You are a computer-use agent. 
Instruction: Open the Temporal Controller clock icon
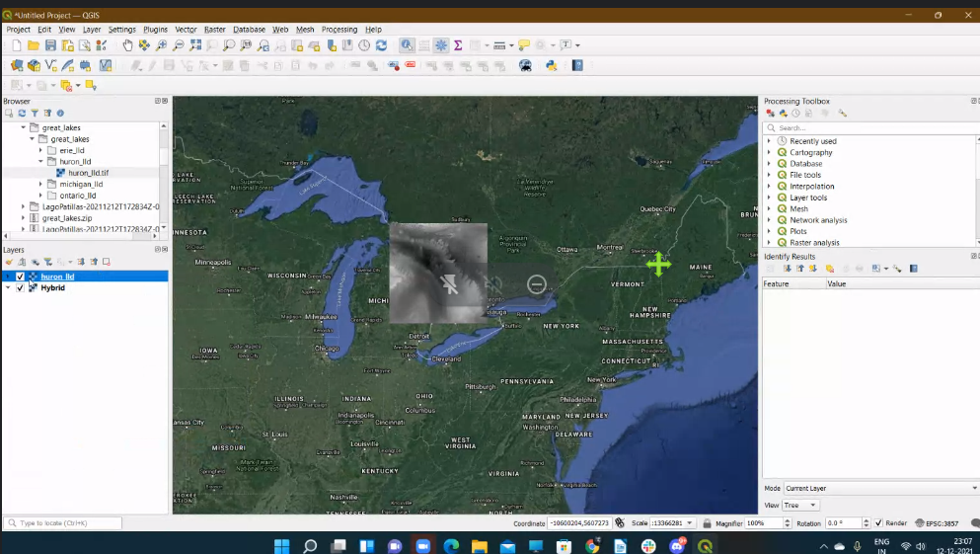pyautogui.click(x=364, y=45)
